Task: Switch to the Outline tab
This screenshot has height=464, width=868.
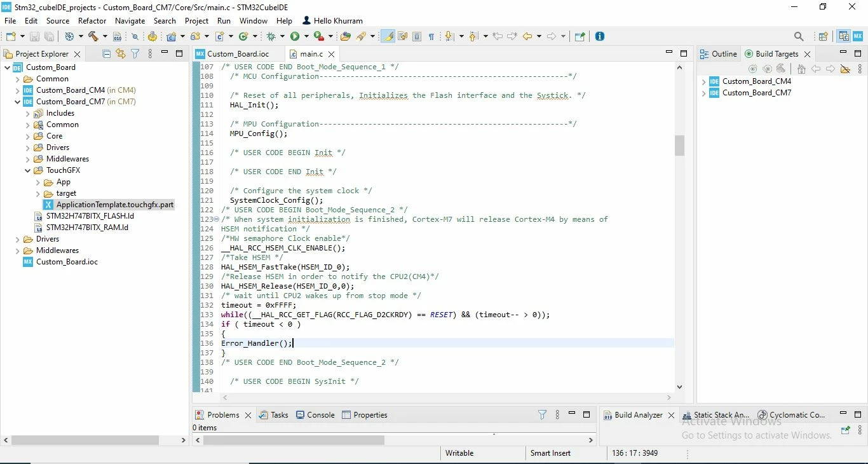Action: pyautogui.click(x=719, y=54)
